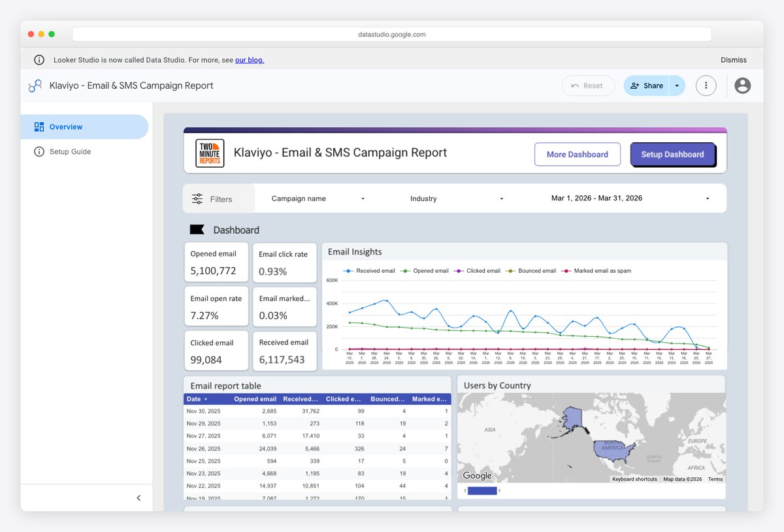Image resolution: width=784 pixels, height=532 pixels.
Task: Click the Email marked scorecard 0.03%
Action: coord(284,307)
